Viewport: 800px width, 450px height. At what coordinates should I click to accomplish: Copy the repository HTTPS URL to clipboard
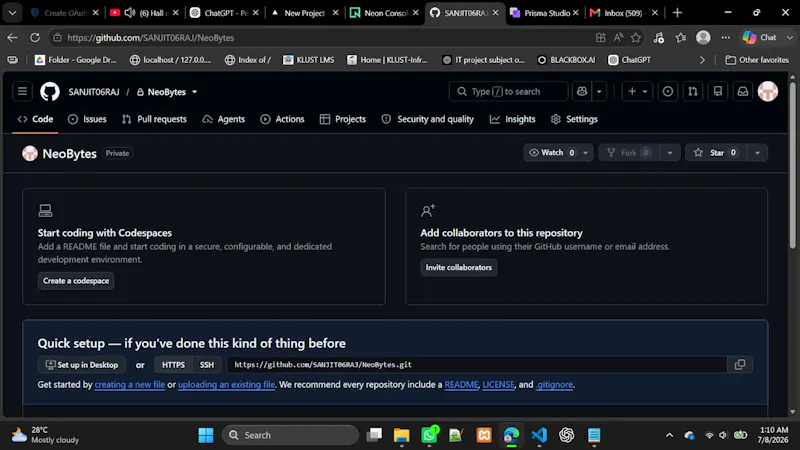click(740, 364)
